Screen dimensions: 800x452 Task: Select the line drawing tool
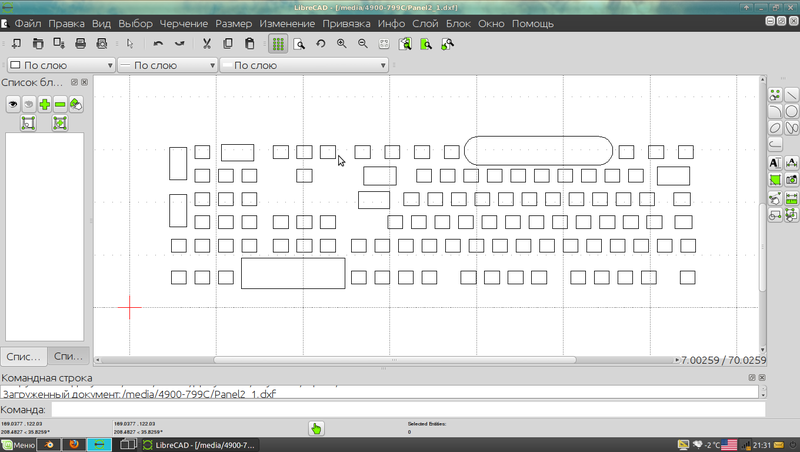791,95
